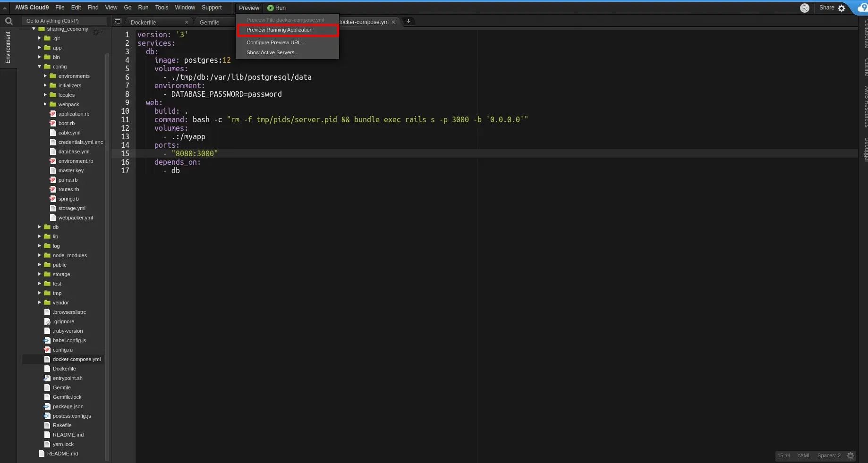Select the application.rb file icon

[53, 114]
